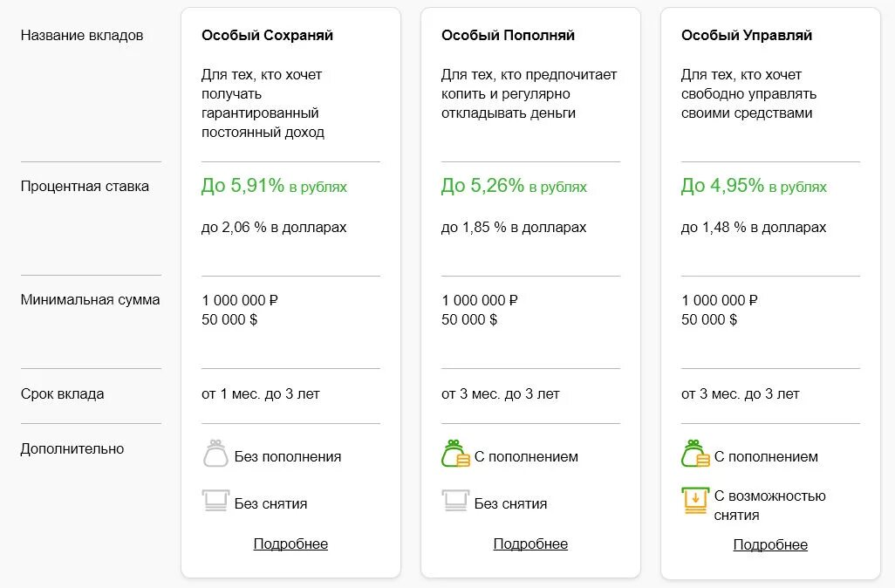Image resolution: width=895 pixels, height=588 pixels.
Task: Click the Минимальная сумма row label
Action: click(x=90, y=299)
